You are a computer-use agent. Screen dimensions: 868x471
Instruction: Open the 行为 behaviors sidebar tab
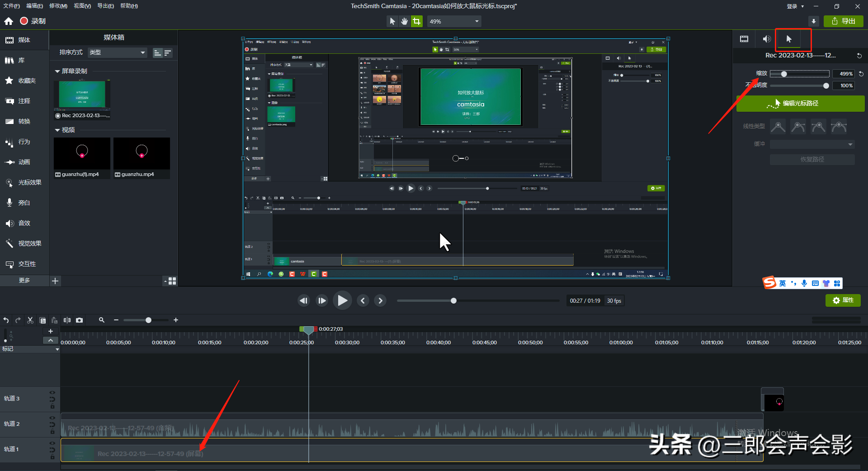pos(24,142)
